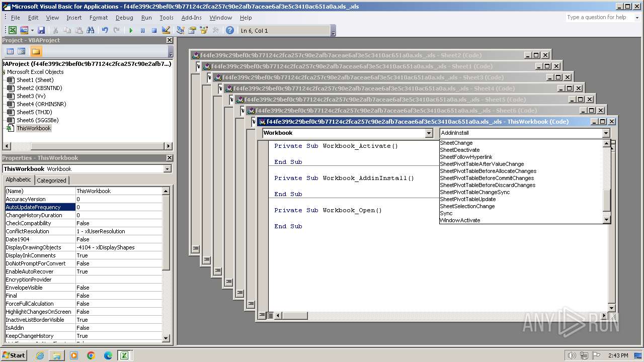The height and width of the screenshot is (362, 644).
Task: Select Sheet2 (KBSNTND) in the project tree
Action: coord(39,88)
